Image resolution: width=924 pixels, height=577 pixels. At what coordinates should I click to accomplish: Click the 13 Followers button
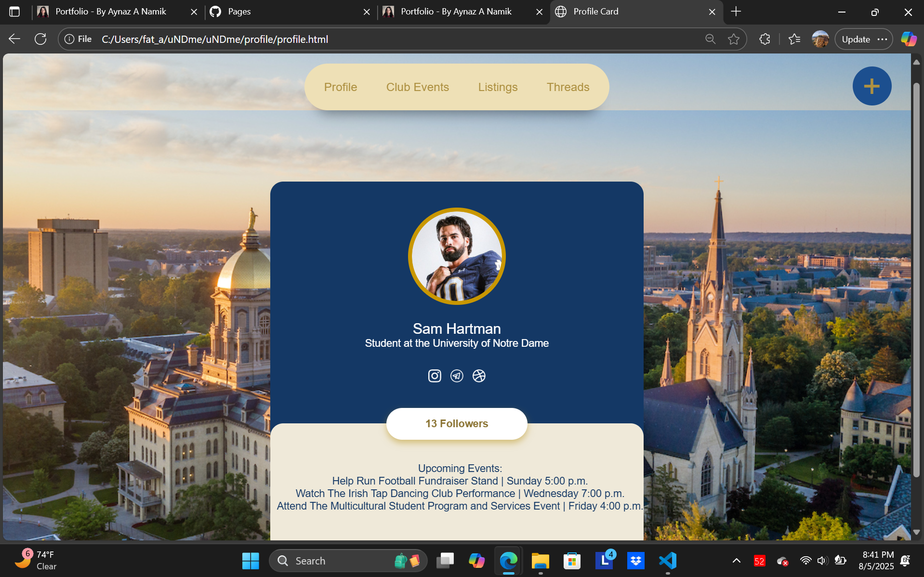[457, 424]
